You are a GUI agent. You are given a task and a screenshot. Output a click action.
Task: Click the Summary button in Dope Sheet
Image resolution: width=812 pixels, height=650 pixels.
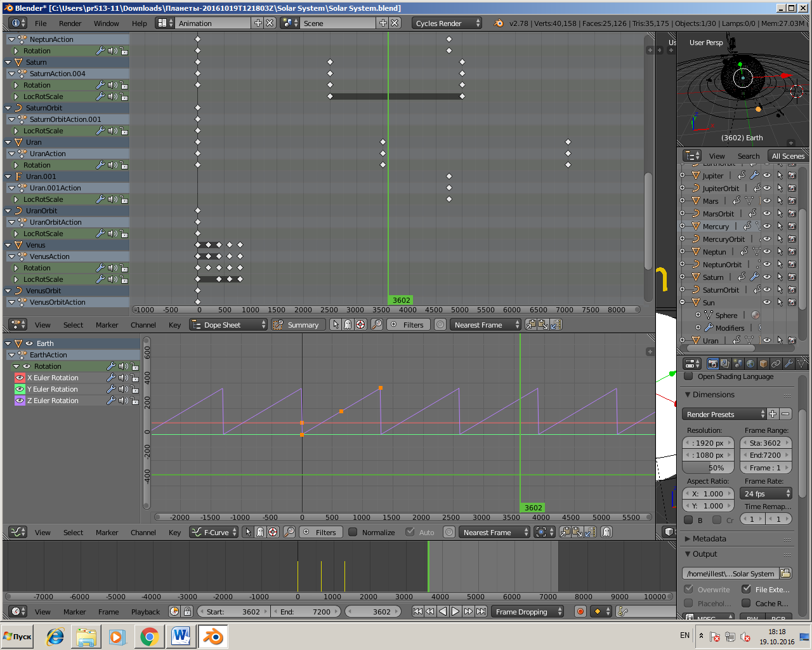click(x=298, y=324)
